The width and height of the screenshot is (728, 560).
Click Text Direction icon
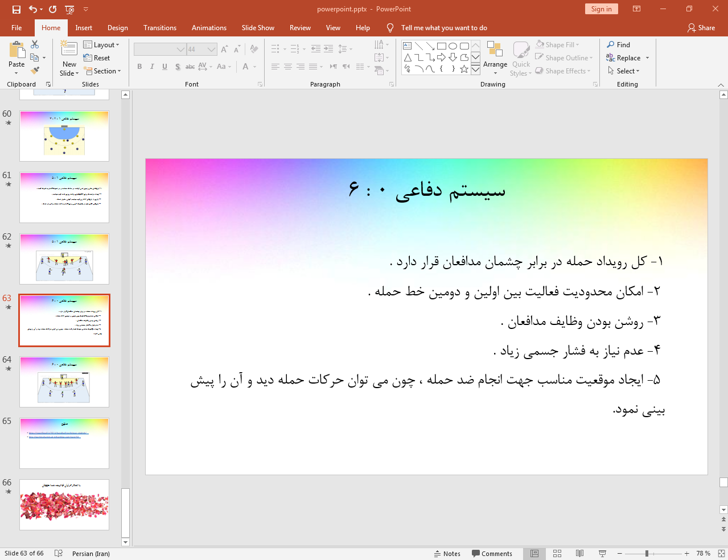click(381, 44)
